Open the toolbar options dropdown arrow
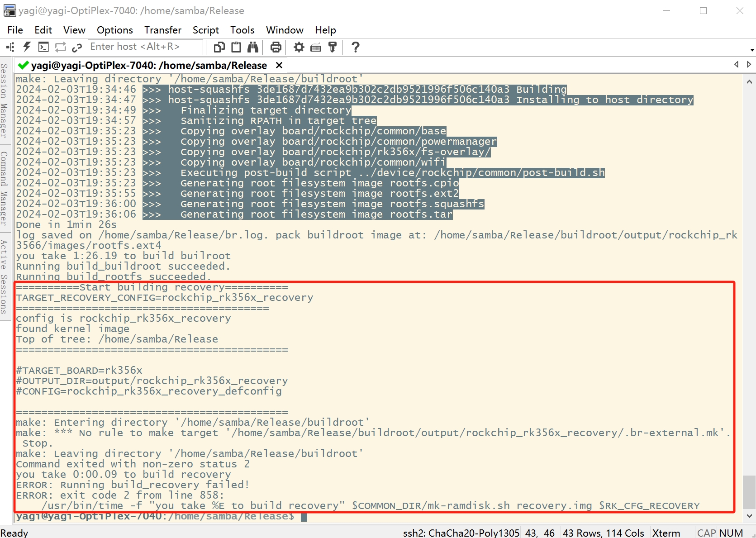 [x=752, y=50]
